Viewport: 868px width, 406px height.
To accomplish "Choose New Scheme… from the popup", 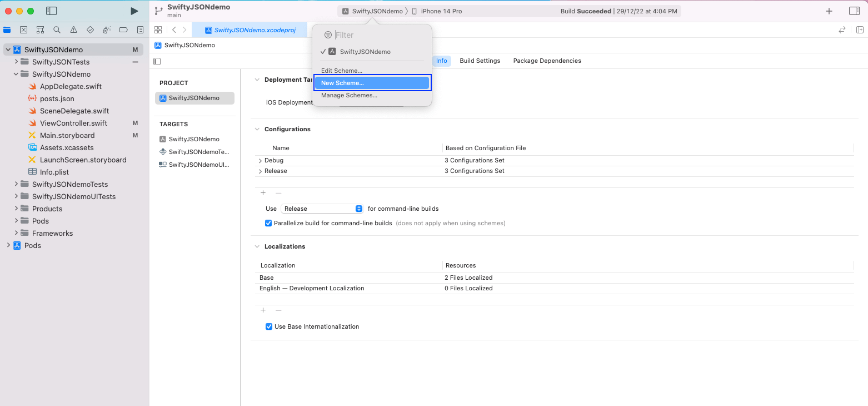I will click(371, 83).
